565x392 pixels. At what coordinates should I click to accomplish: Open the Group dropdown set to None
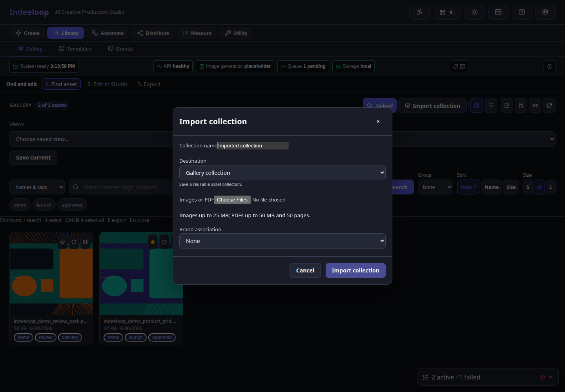click(436, 187)
